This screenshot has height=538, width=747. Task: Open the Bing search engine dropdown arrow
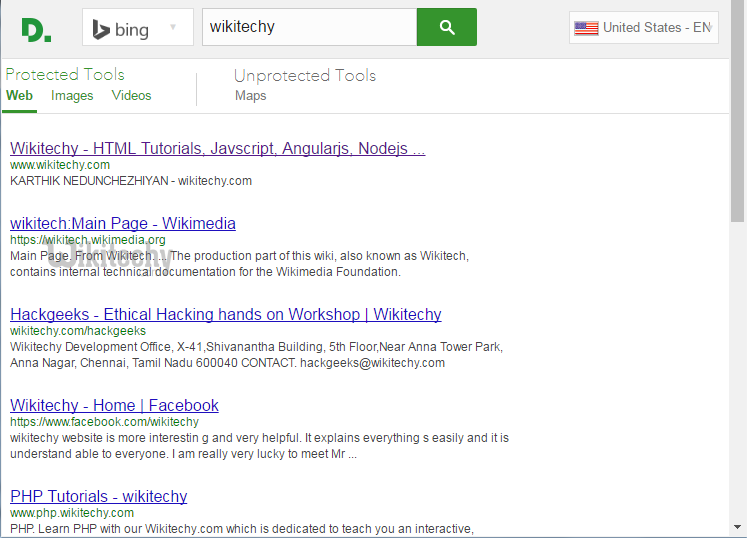(174, 28)
